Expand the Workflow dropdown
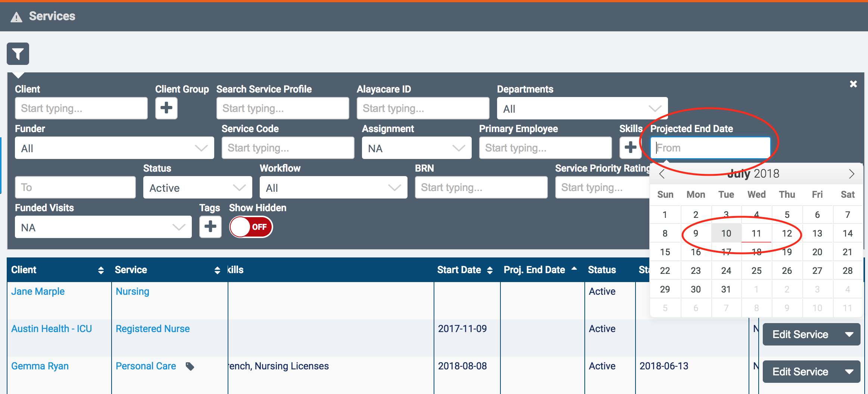 pos(333,188)
